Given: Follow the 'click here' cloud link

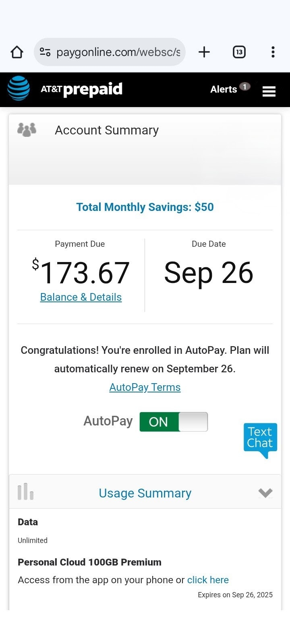Looking at the screenshot, I should (208, 580).
